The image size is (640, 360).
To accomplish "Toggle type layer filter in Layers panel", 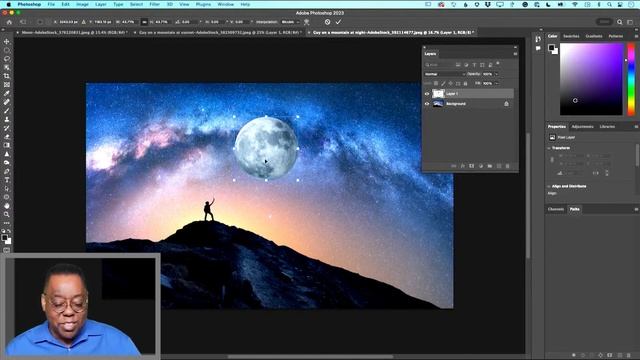I will [474, 65].
